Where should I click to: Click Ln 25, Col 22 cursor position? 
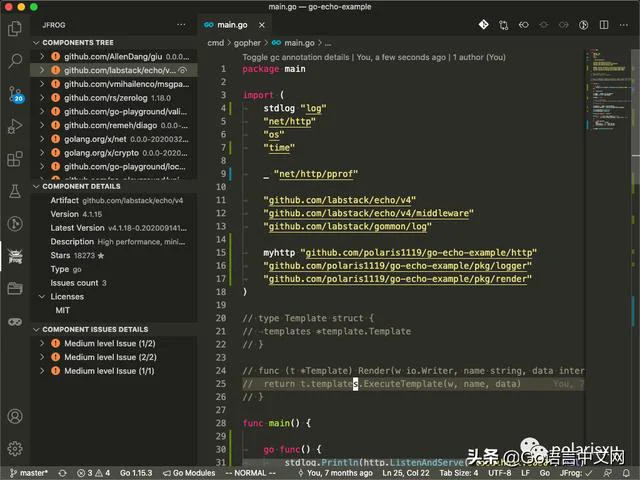tap(406, 473)
